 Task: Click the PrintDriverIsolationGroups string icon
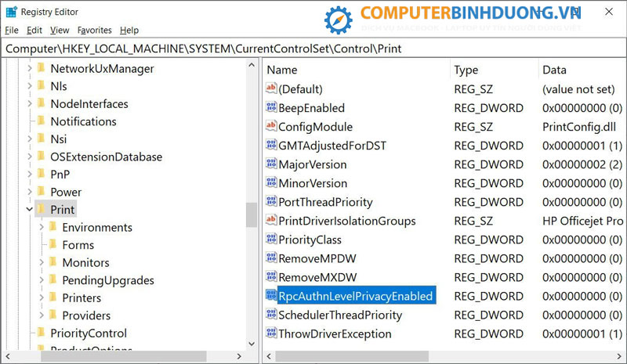271,220
